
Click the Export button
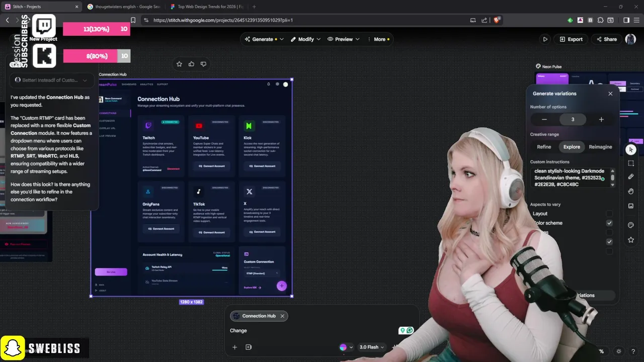(571, 39)
